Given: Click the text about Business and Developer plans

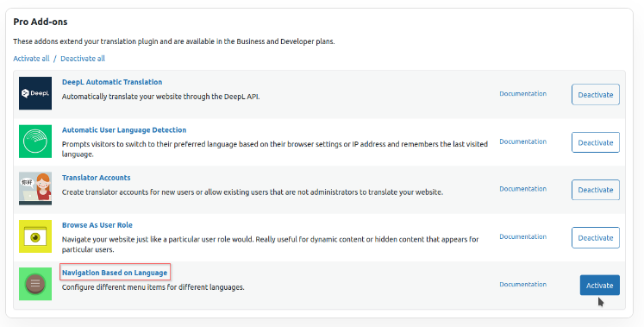Looking at the screenshot, I should pyautogui.click(x=174, y=41).
